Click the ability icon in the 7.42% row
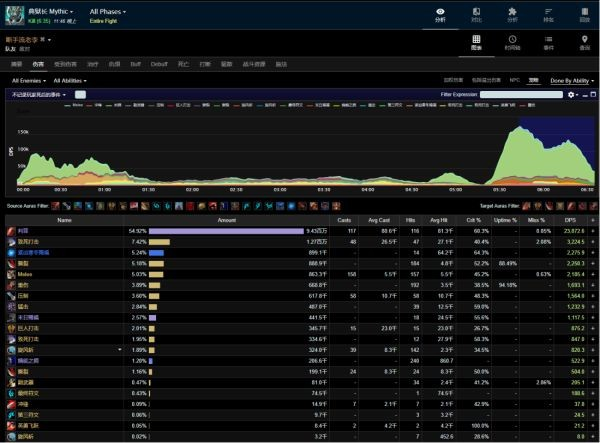Screen dimensions: 600x443 (11, 242)
